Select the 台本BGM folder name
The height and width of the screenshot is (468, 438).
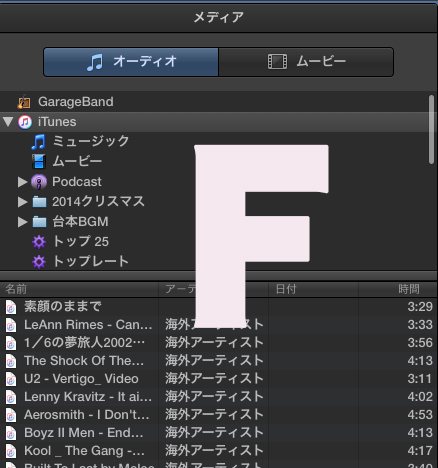(x=80, y=222)
